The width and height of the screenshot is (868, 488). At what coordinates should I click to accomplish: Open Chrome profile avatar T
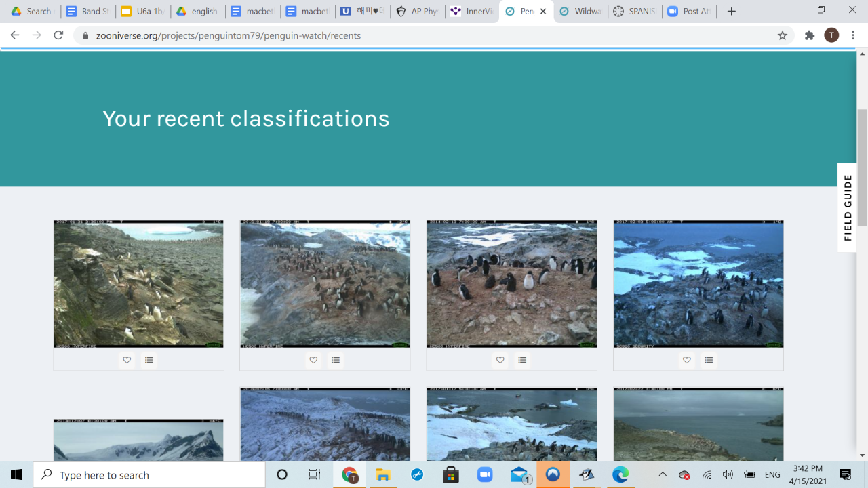[x=831, y=35]
